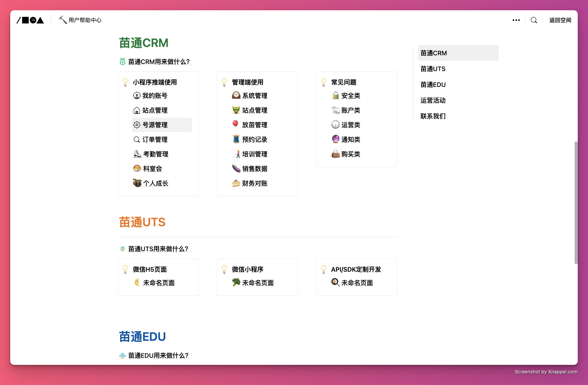
Task: Click the house icon next to 小程序 站点管理
Action: [137, 110]
